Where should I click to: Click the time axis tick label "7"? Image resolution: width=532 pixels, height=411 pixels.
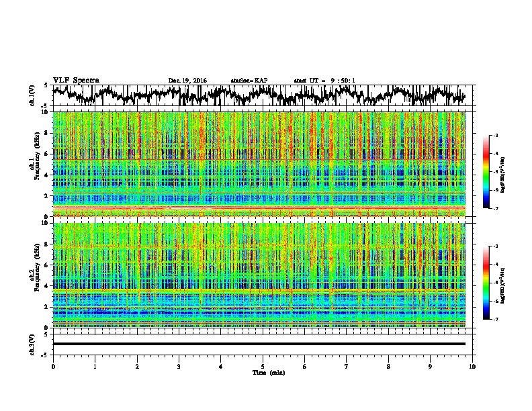pyautogui.click(x=347, y=366)
